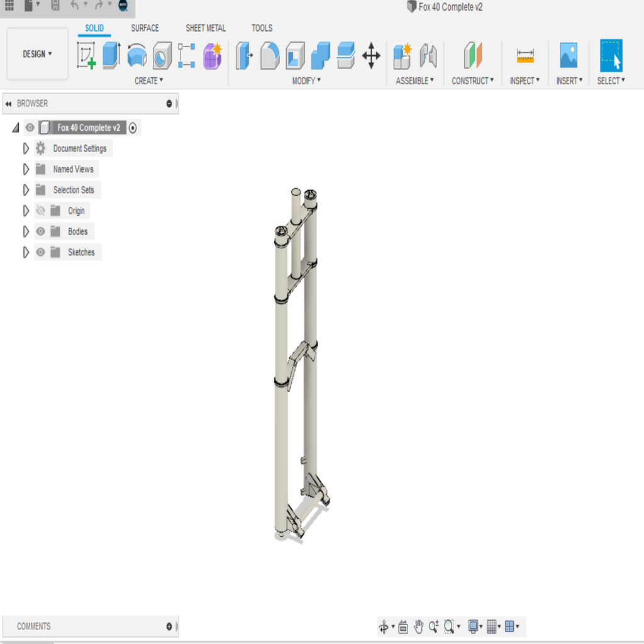Select the Hole tool
The height and width of the screenshot is (644, 644).
point(162,55)
